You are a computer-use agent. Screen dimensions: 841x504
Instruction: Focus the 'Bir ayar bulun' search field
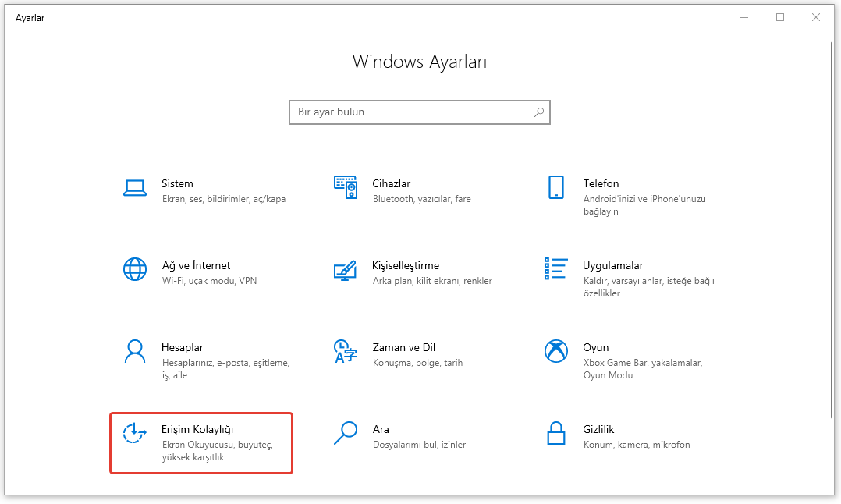(x=410, y=112)
